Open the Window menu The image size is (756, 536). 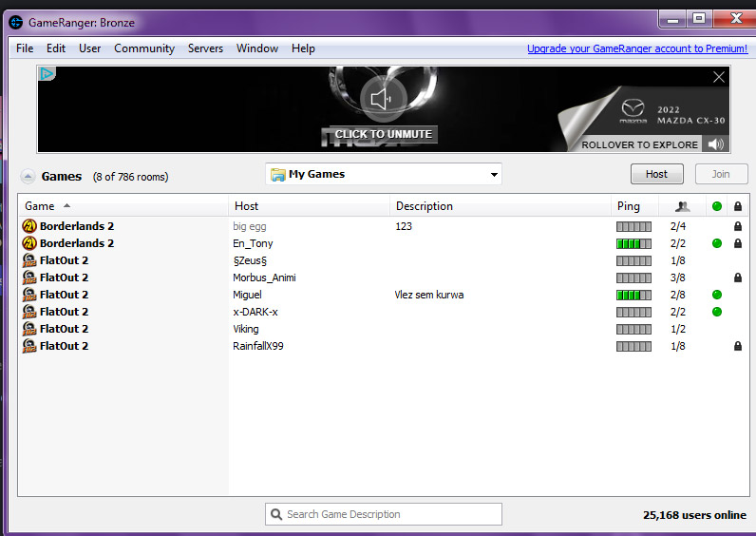tap(257, 48)
